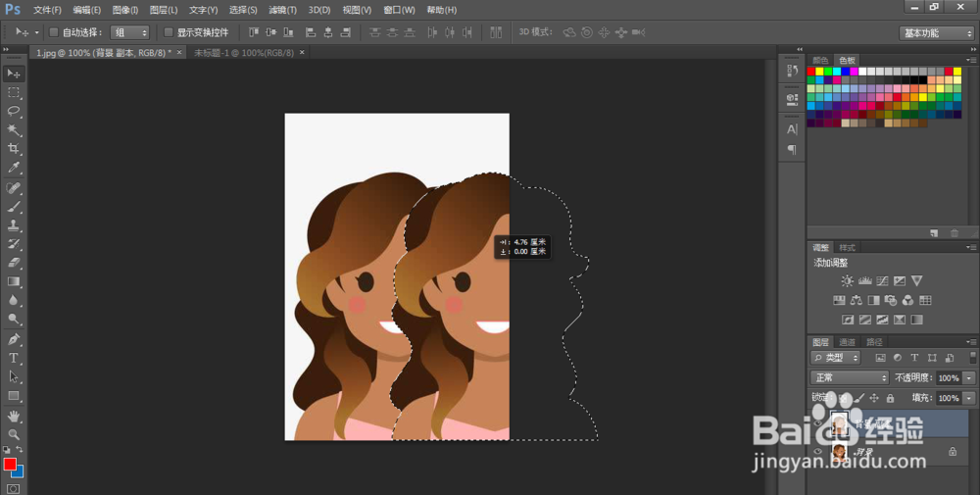The height and width of the screenshot is (495, 980).
Task: Open the collapsed Paragraph panel icon
Action: point(792,149)
